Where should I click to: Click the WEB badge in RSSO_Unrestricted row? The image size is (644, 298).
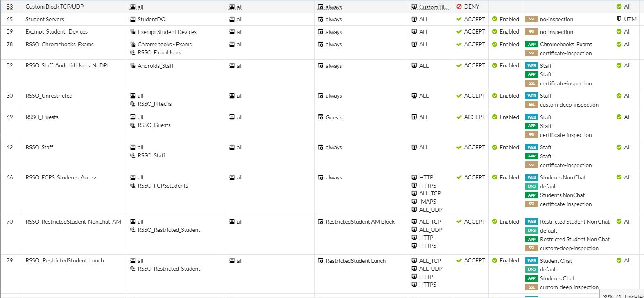(x=531, y=96)
